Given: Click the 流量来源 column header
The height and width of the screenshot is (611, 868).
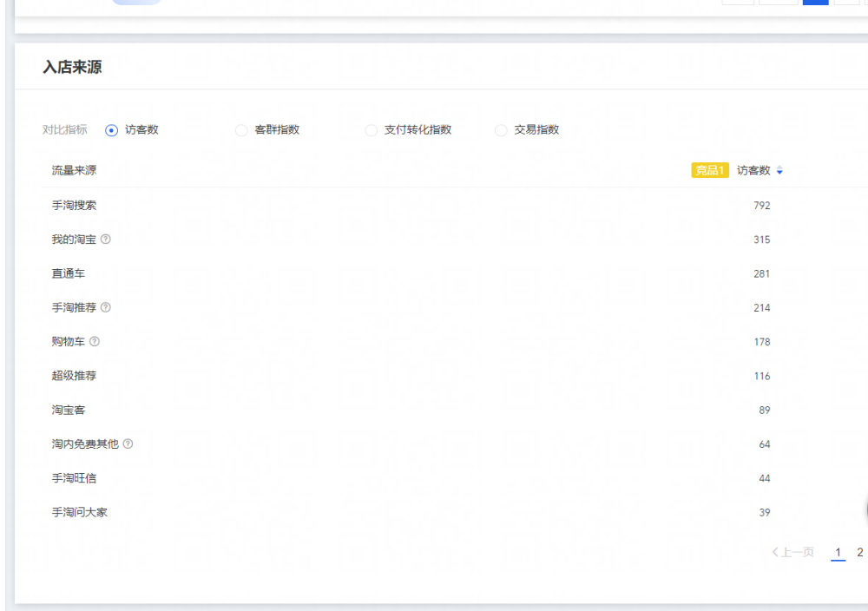Looking at the screenshot, I should click(74, 170).
